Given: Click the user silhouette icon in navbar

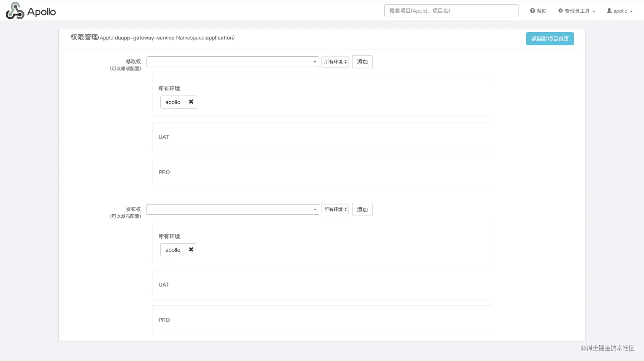Looking at the screenshot, I should (609, 11).
